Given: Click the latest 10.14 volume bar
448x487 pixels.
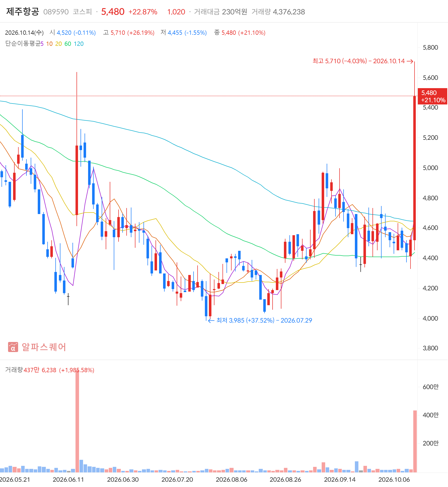Looking at the screenshot, I should 415,441.
